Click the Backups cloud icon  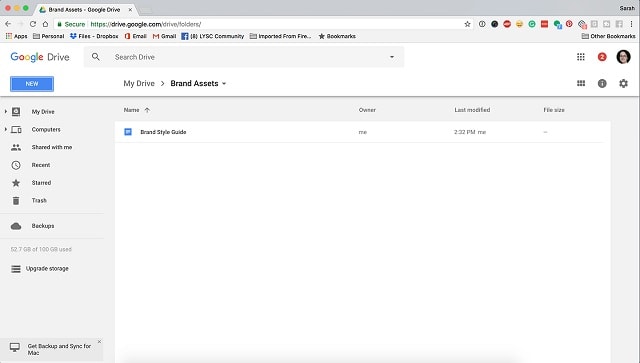point(16,226)
